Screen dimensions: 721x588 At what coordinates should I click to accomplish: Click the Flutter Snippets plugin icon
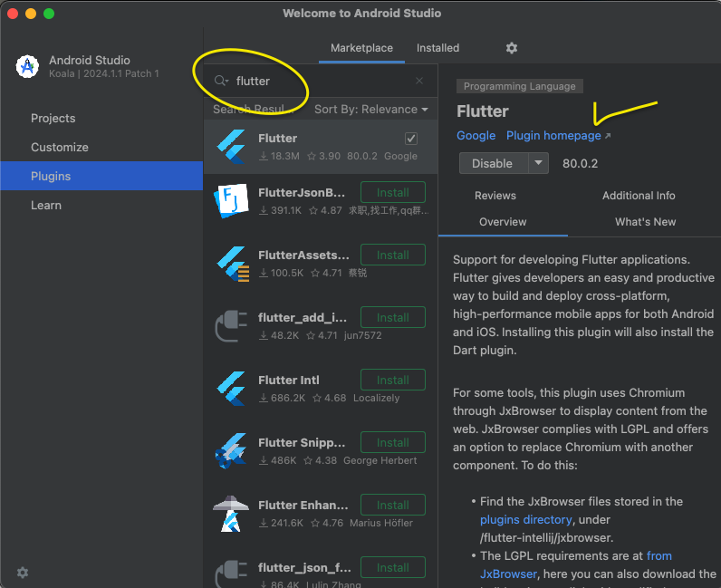[x=231, y=451]
